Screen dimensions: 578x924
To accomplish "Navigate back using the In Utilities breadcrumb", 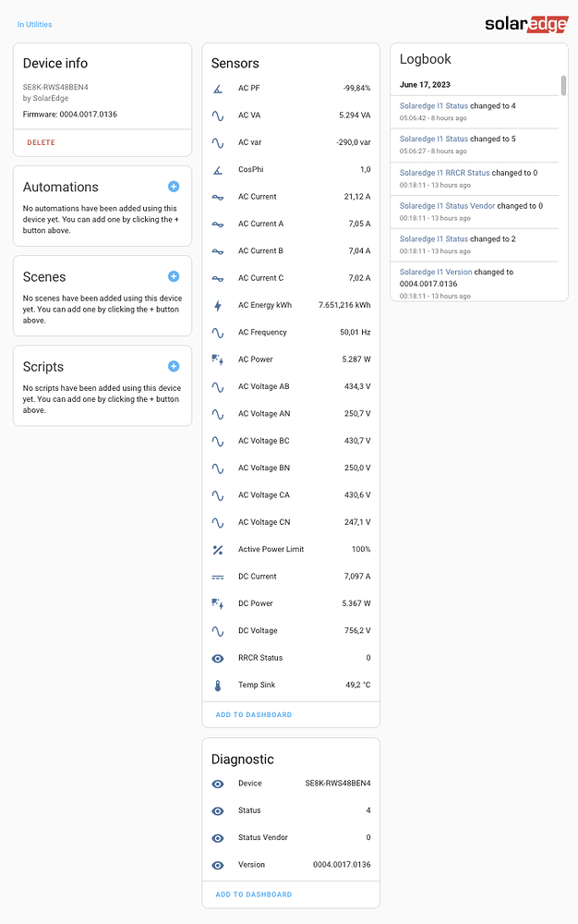I will tap(34, 24).
